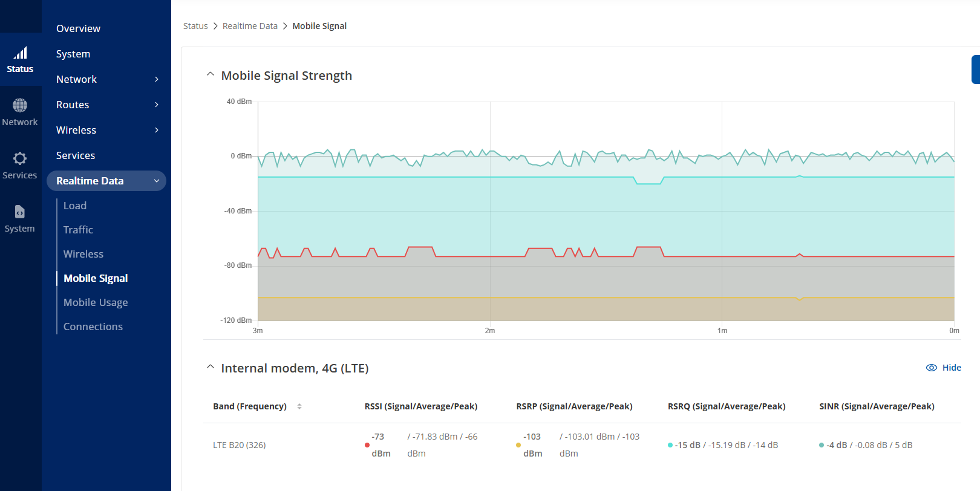The width and height of the screenshot is (980, 491).
Task: Open the System file icon
Action: 20,212
